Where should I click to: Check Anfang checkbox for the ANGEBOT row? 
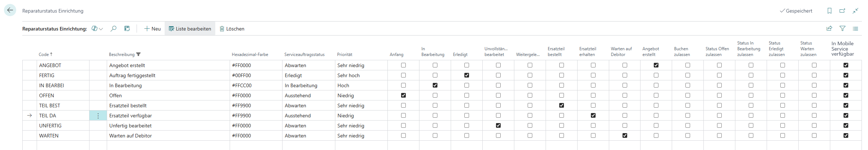(x=403, y=65)
